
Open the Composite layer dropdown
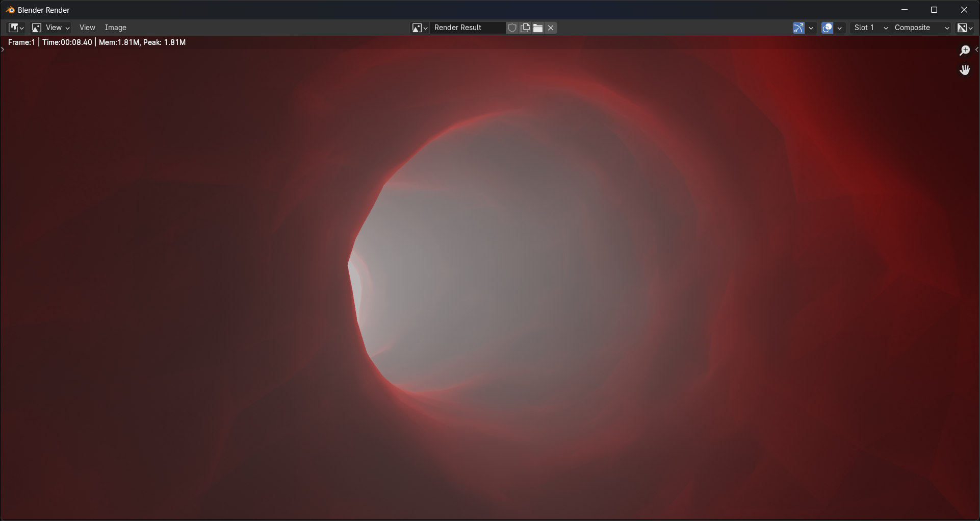[x=921, y=28]
